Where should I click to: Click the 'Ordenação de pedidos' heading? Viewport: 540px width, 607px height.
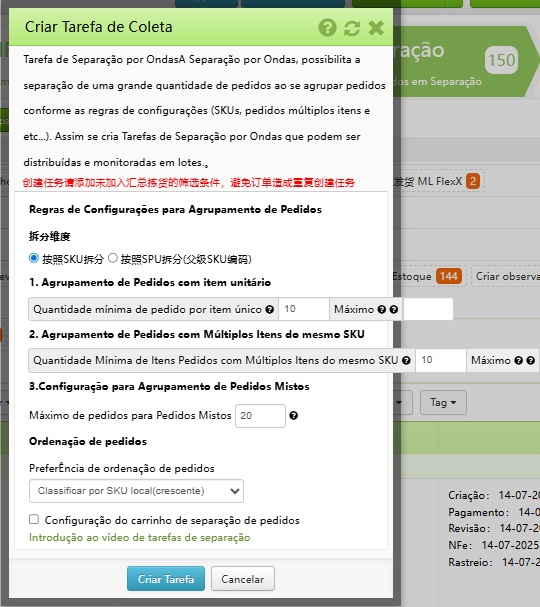88,441
